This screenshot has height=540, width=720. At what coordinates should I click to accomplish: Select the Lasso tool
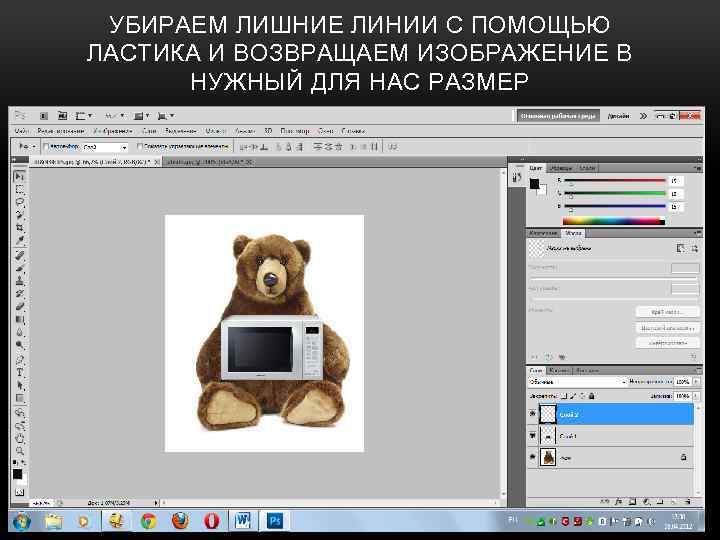click(x=19, y=202)
